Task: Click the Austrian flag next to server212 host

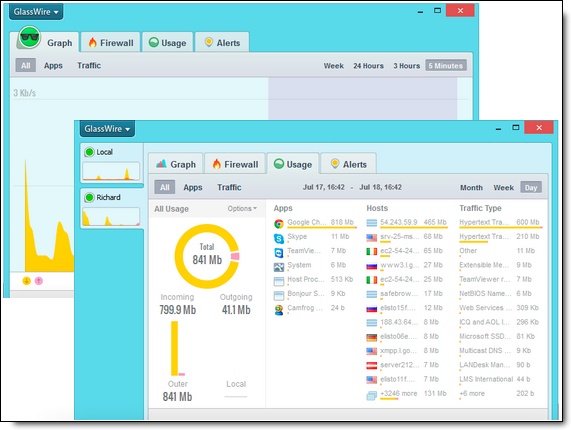Action: 372,366
